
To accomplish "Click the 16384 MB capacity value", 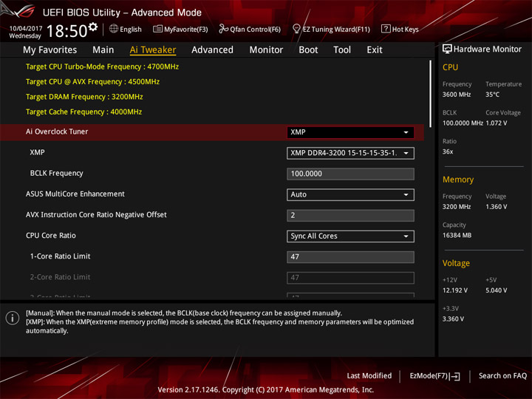I will (x=457, y=235).
